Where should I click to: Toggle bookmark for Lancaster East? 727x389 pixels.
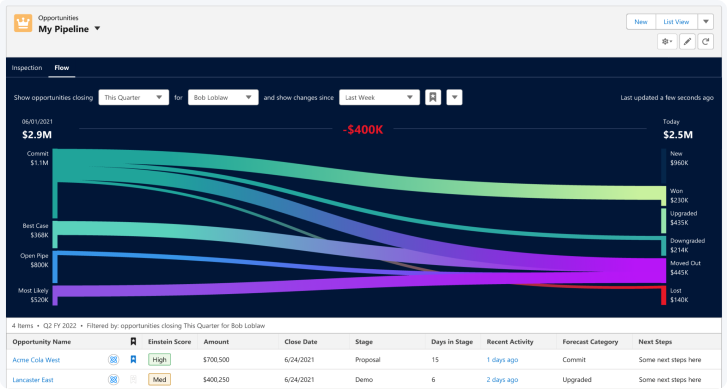(133, 379)
